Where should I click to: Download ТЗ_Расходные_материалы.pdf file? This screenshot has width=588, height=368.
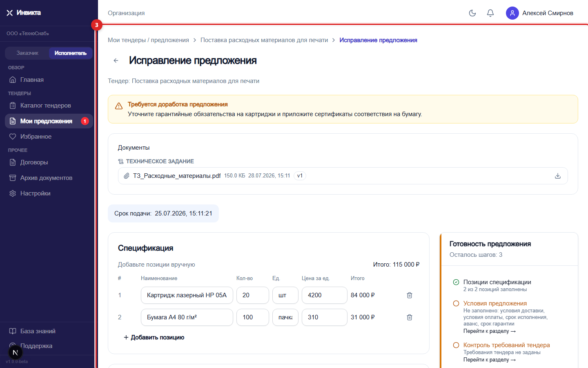coord(558,176)
